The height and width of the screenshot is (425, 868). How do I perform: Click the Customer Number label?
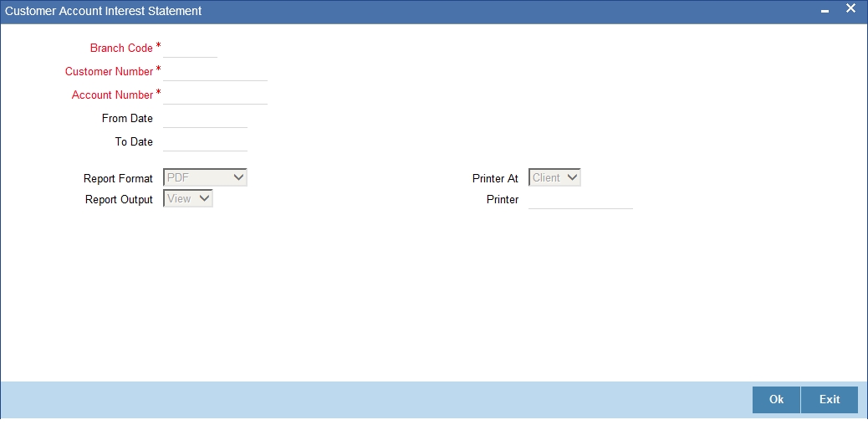pos(109,71)
